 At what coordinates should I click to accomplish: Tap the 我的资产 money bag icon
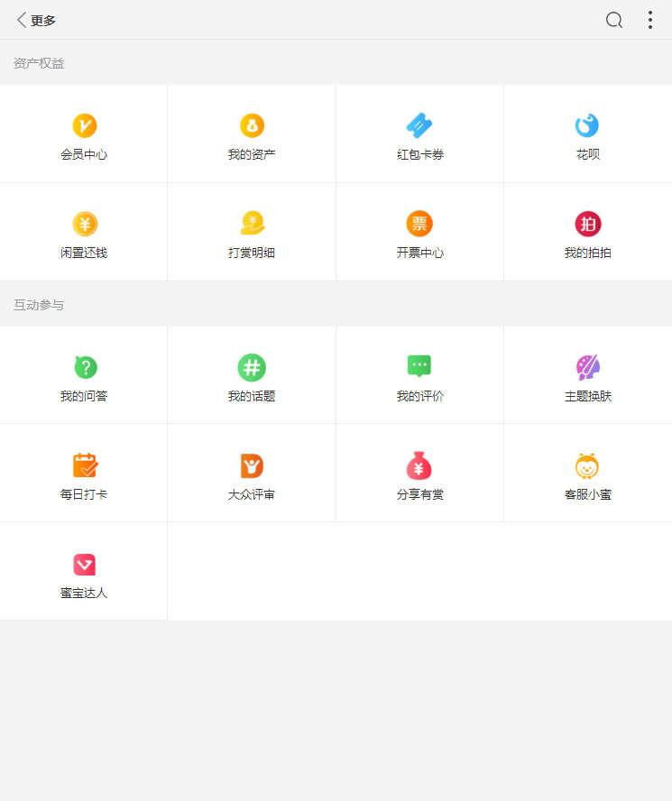coord(252,126)
